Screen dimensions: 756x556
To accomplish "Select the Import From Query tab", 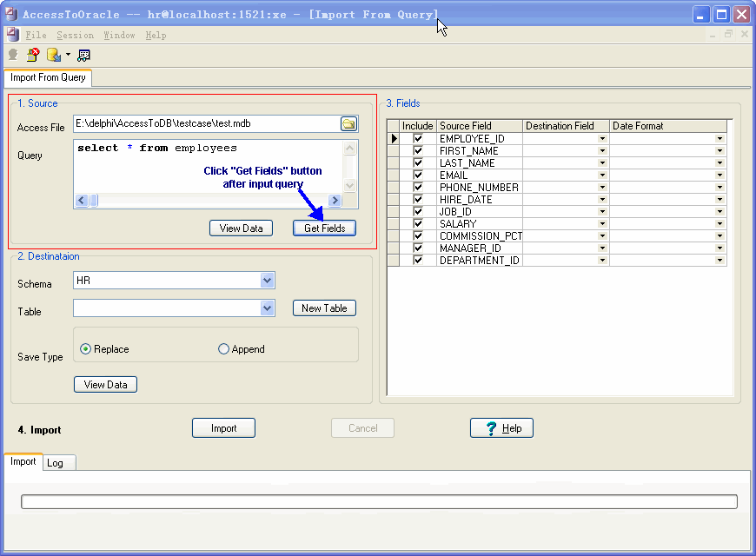I will tap(48, 77).
